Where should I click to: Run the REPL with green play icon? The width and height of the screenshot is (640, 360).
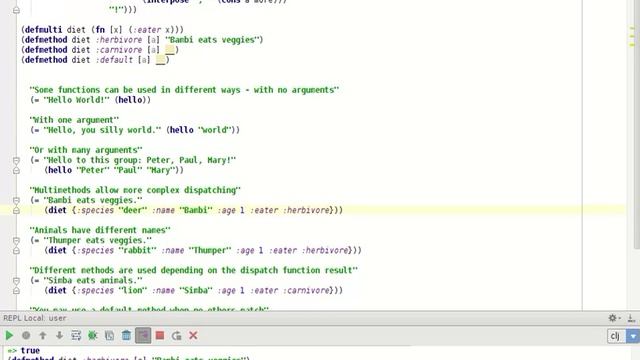click(9, 336)
